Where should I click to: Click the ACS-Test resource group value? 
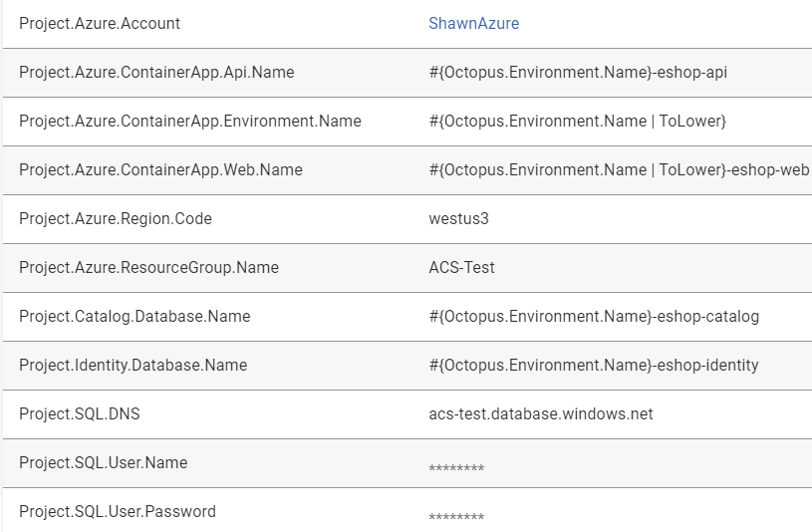coord(461,267)
